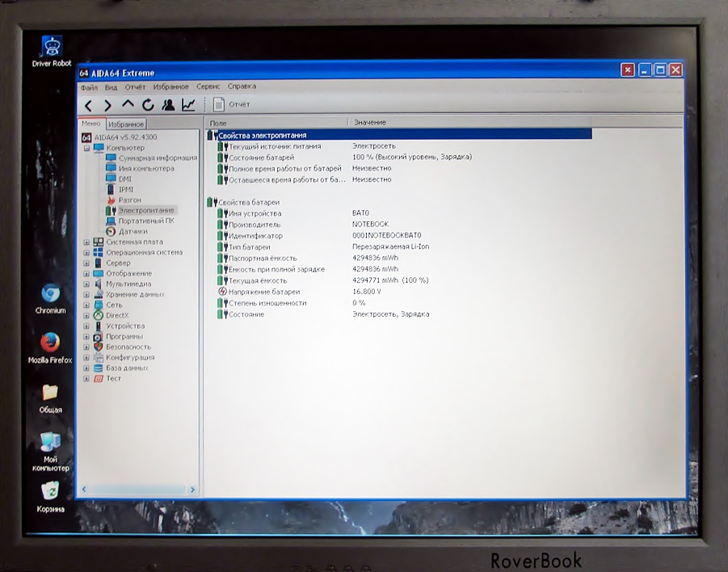Open the user-manage icon in toolbar
This screenshot has height=572, width=728.
(168, 105)
